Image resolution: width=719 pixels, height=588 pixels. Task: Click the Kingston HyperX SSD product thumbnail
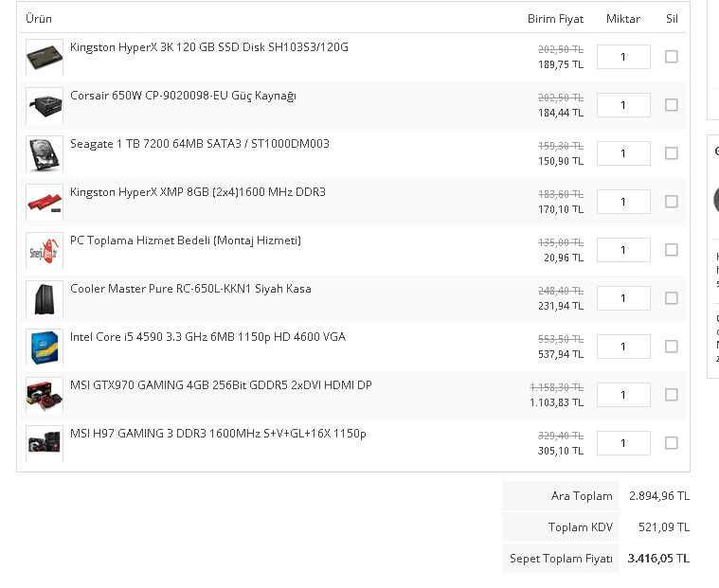point(45,58)
